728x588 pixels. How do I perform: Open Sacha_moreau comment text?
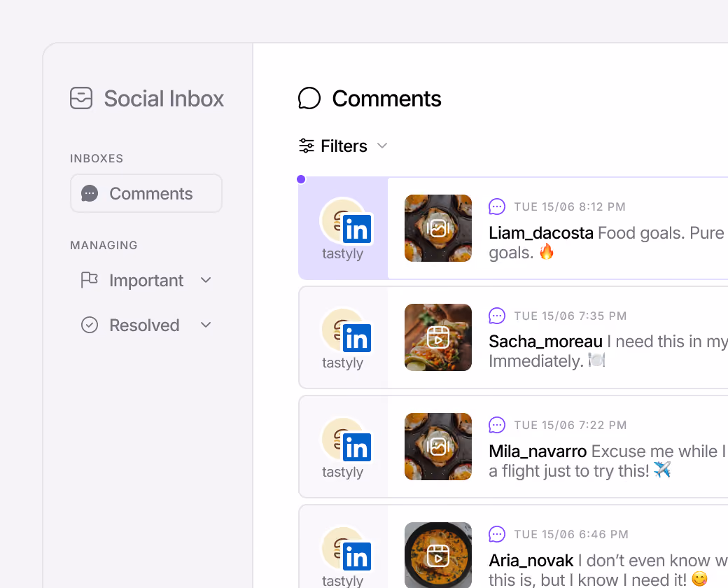[x=608, y=351]
